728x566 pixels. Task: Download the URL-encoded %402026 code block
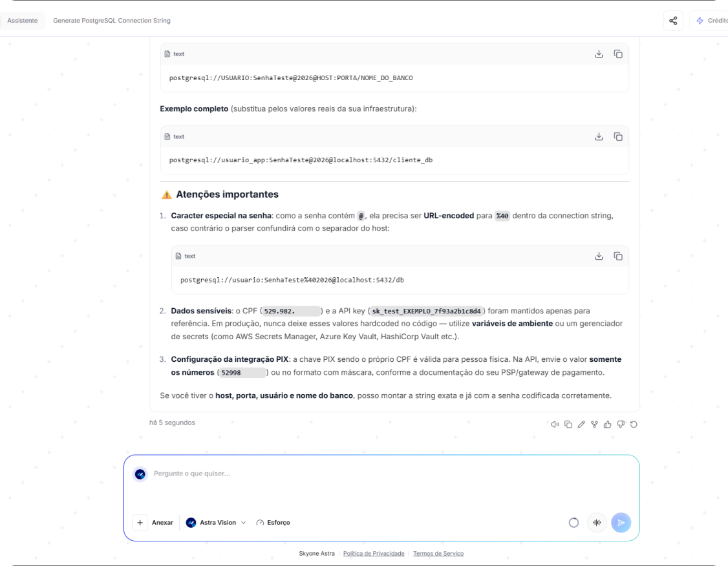[x=599, y=256]
